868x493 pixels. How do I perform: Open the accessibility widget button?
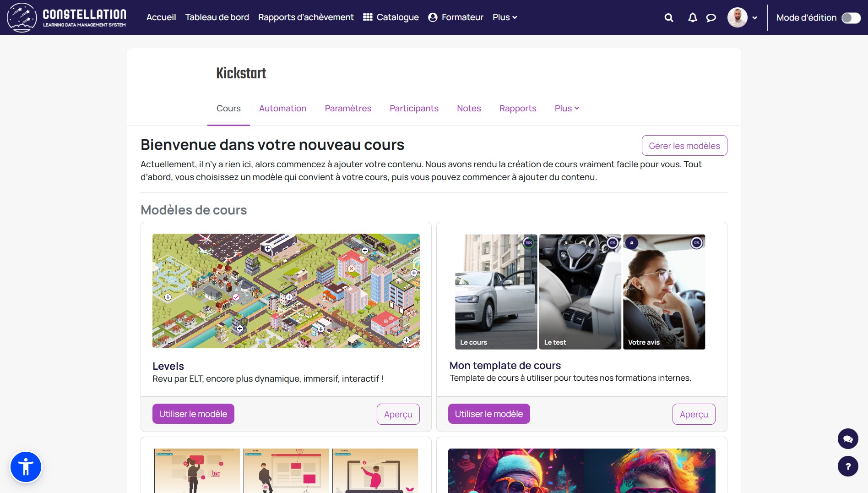26,467
